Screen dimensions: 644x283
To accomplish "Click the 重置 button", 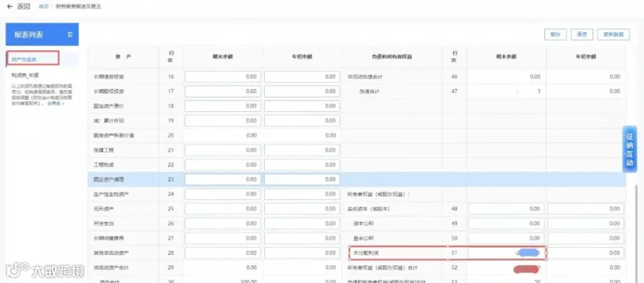I will 582,34.
